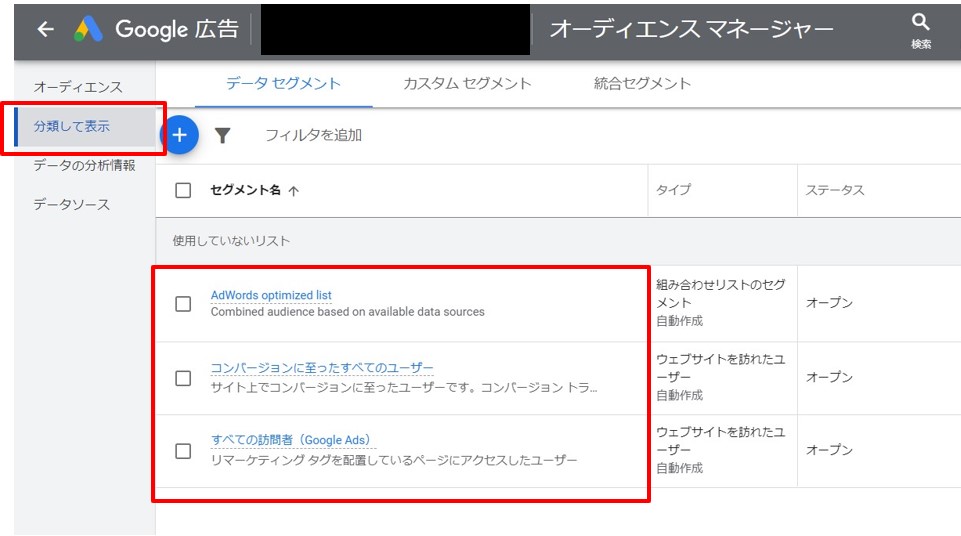Click the blue plus add segment button
This screenshot has width=961, height=536.
point(180,135)
